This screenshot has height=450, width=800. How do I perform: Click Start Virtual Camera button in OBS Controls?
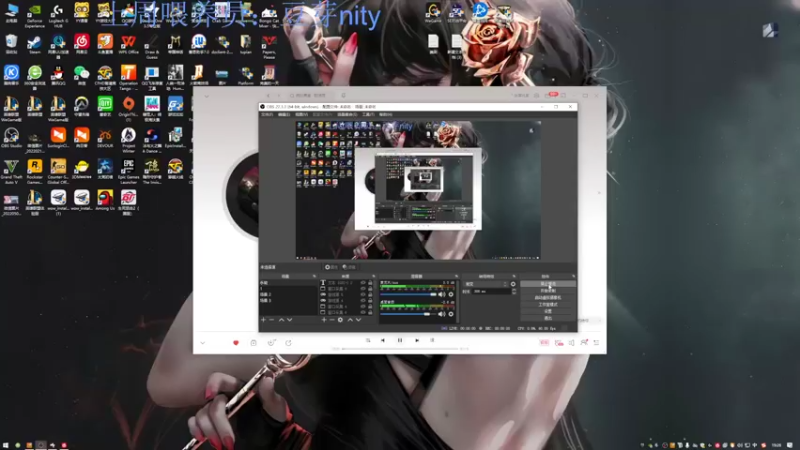pyautogui.click(x=548, y=297)
